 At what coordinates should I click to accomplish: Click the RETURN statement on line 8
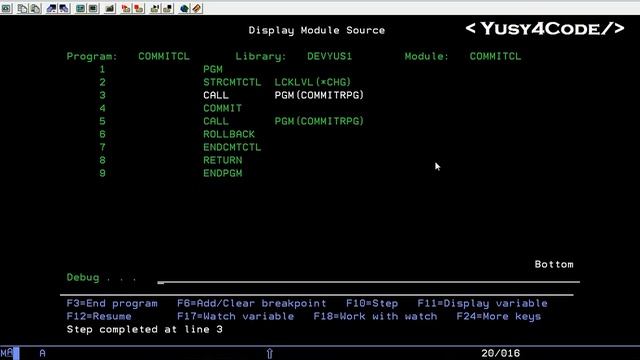pos(222,160)
